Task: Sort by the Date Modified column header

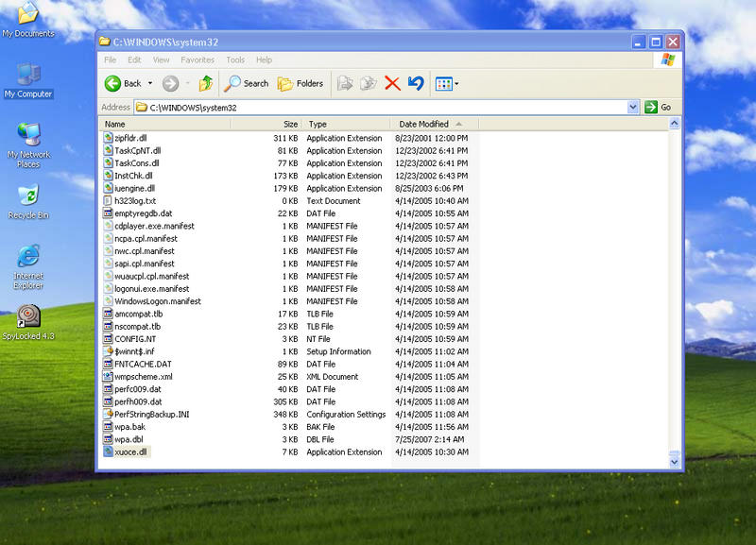Action: coord(435,124)
